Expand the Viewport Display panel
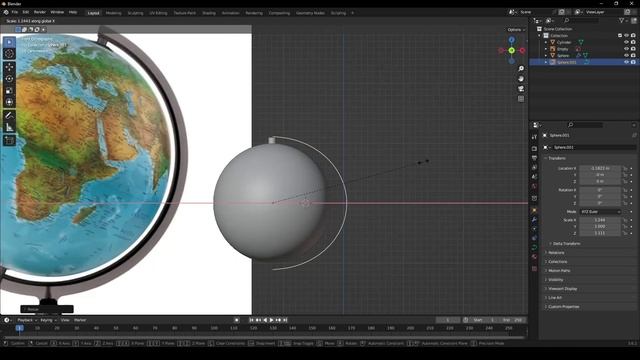 click(562, 289)
